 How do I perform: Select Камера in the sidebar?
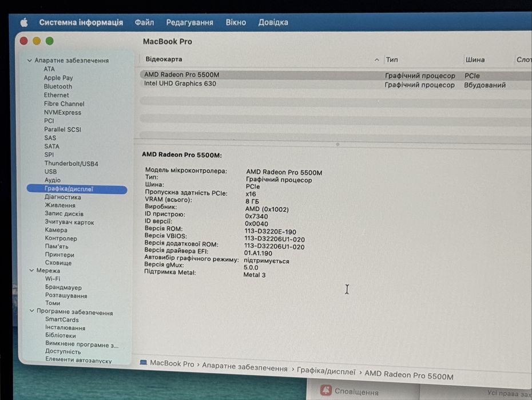click(x=56, y=230)
